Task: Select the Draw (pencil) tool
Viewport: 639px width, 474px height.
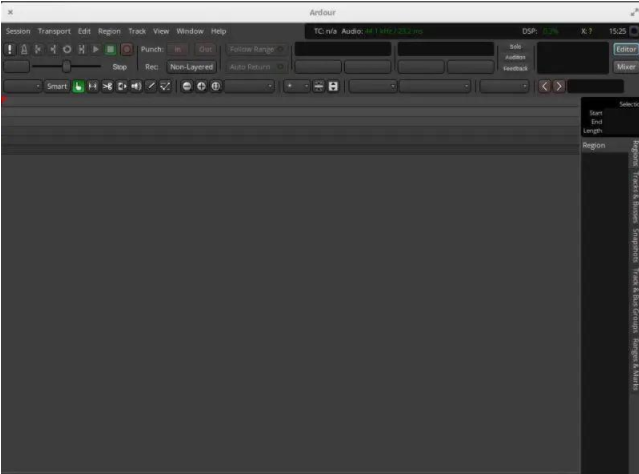Action: point(151,86)
